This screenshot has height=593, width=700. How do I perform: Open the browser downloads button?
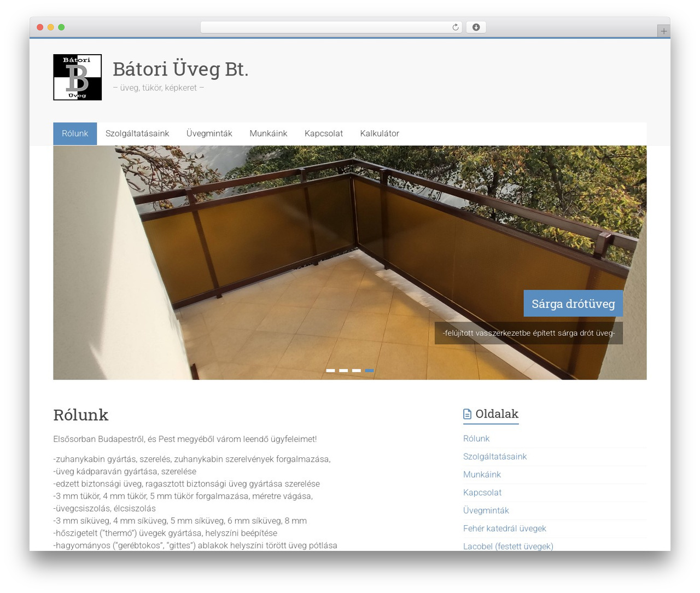pos(476,27)
